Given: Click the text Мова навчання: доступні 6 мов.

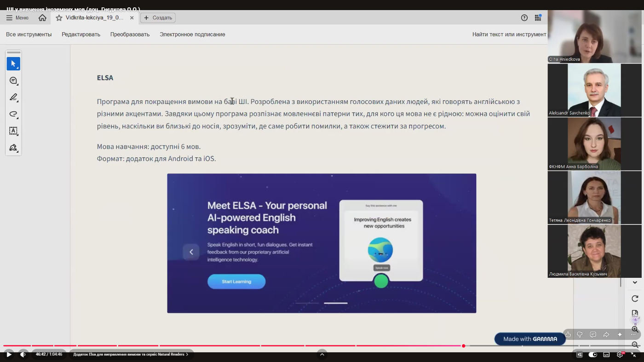Looking at the screenshot, I should (x=149, y=147).
